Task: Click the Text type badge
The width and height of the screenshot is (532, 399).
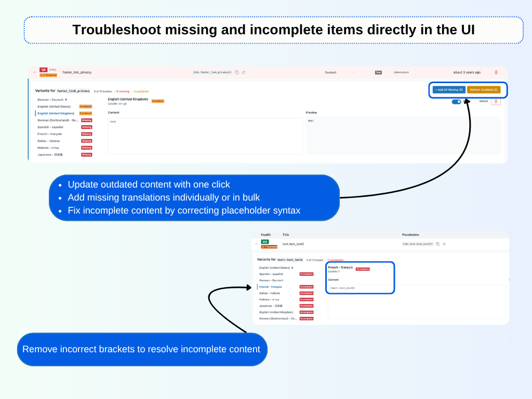Action: [x=378, y=72]
